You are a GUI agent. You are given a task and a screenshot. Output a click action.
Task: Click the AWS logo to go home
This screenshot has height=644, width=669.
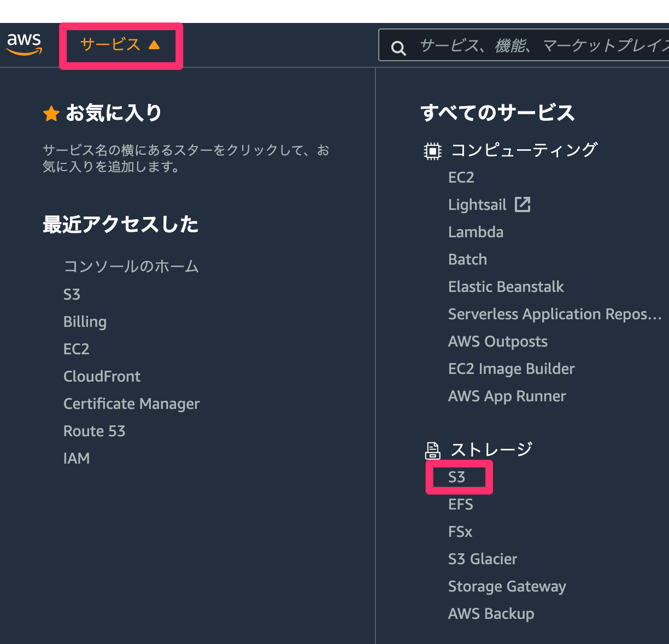click(x=24, y=45)
